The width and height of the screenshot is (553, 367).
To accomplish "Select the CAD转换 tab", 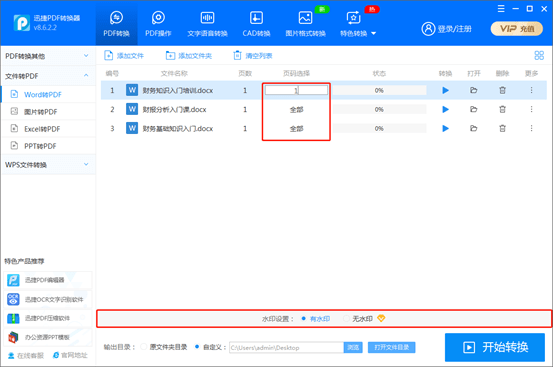I will coord(256,24).
